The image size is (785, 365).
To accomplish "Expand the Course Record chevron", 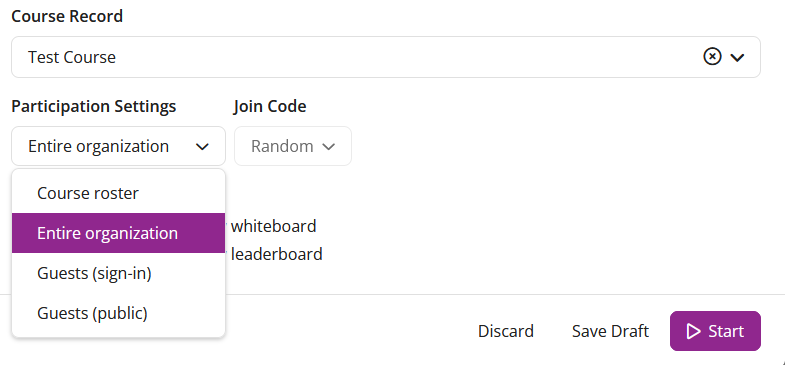I will 737,58.
